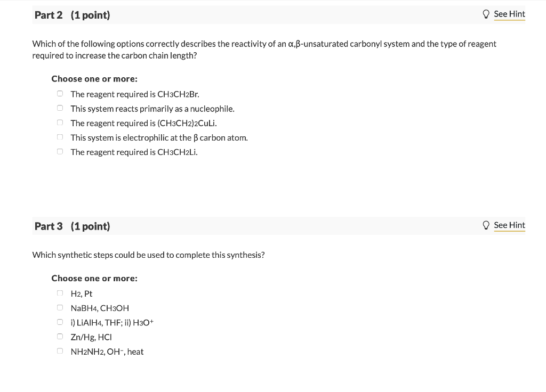The image size is (546, 392).
Task: Tick the NH2NH2, OH−, heat checkbox
Action: click(x=60, y=351)
